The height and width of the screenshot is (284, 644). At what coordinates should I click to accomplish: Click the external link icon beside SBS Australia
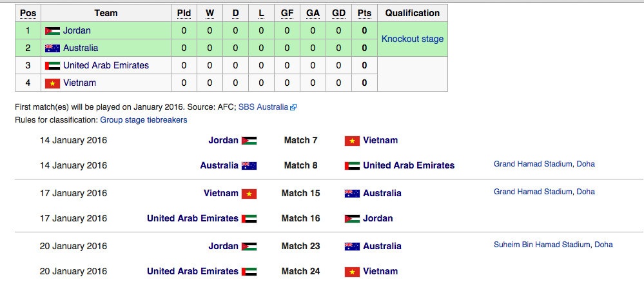(293, 107)
